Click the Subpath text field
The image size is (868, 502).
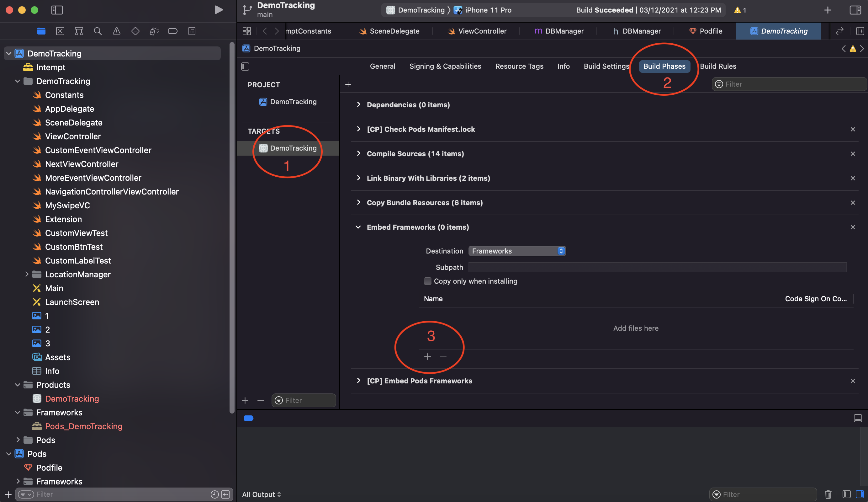pos(657,267)
